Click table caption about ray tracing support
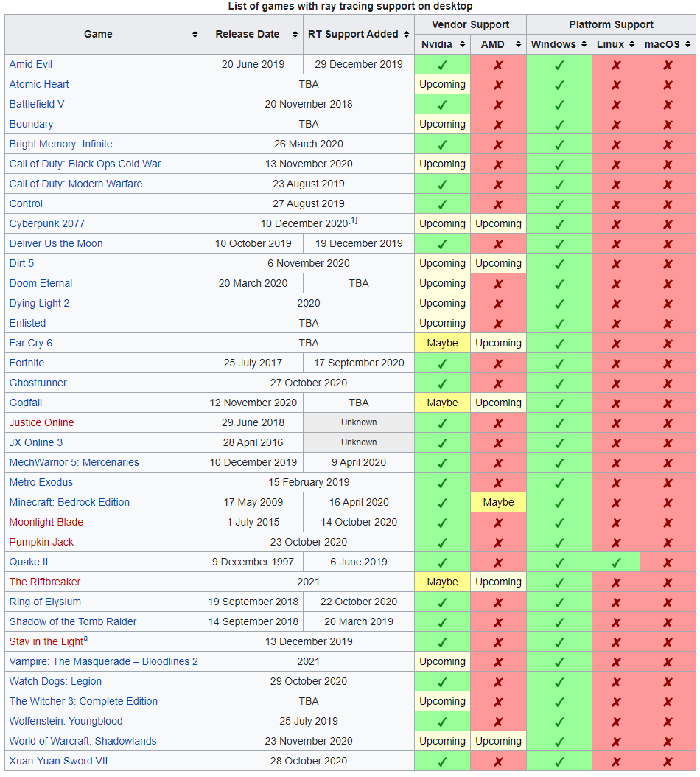 coord(350,6)
